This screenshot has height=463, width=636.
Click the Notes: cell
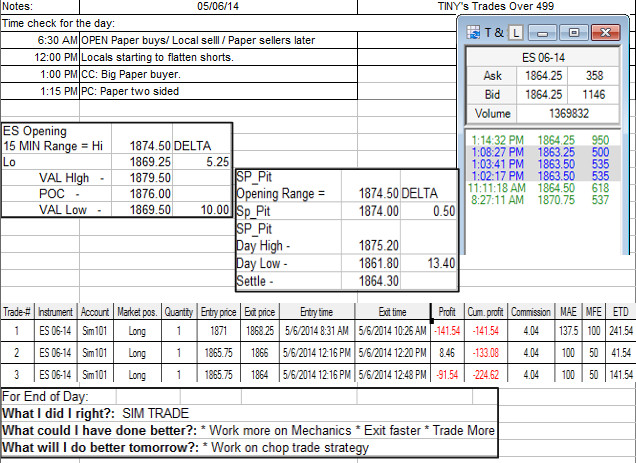pos(40,6)
